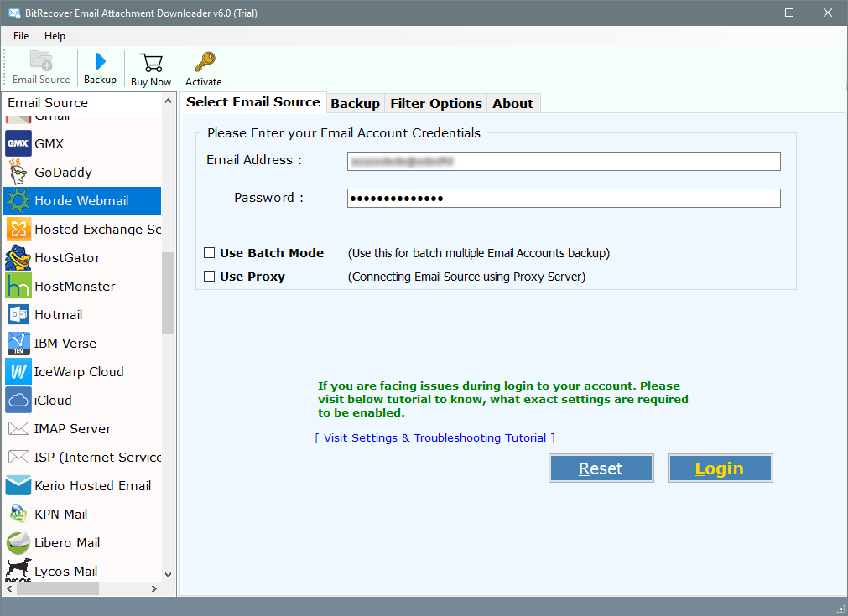Switch to Select Email Source tab

253,102
